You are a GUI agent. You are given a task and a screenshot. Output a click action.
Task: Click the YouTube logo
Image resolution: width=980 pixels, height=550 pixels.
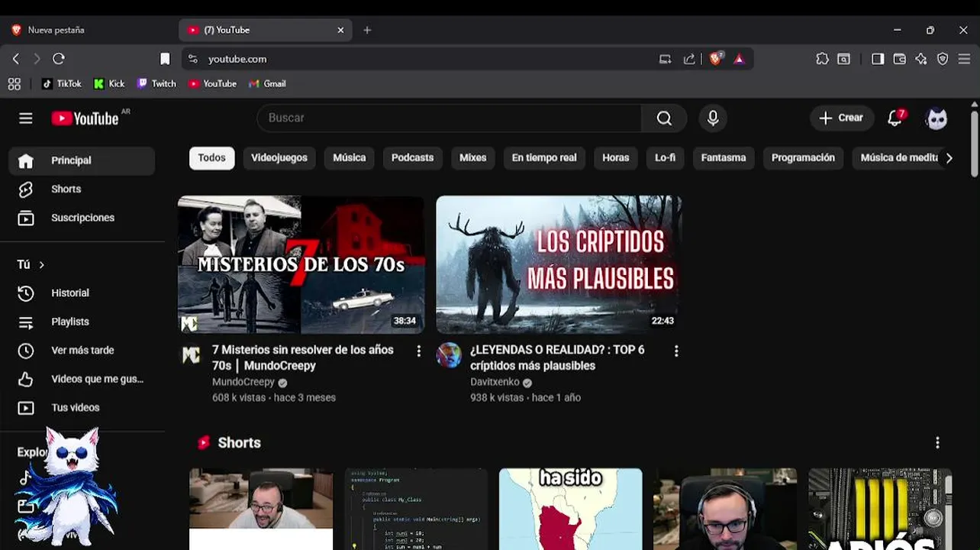click(x=85, y=118)
